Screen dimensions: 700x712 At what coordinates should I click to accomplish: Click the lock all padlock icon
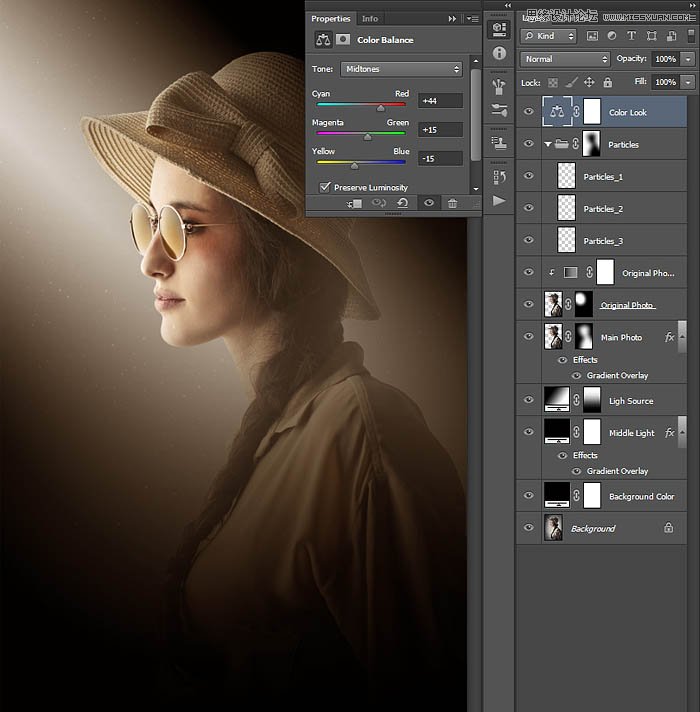pyautogui.click(x=609, y=83)
